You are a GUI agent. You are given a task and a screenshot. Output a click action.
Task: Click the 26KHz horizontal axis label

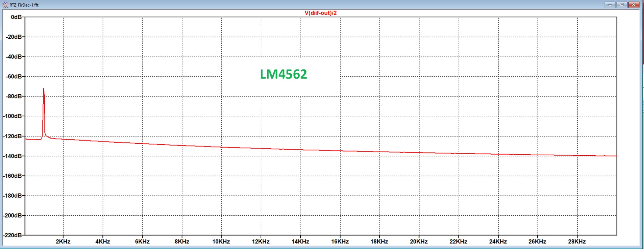[537, 241]
